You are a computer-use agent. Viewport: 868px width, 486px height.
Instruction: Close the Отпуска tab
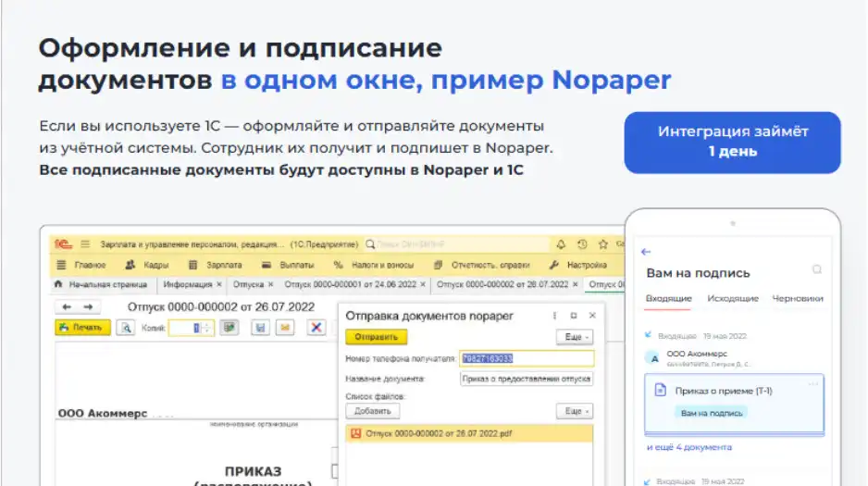click(x=271, y=284)
